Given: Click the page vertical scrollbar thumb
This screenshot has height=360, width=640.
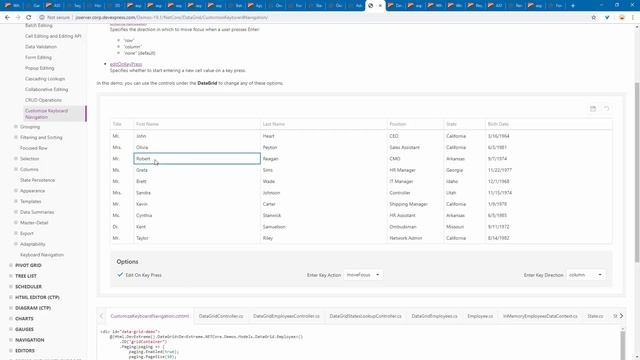Looking at the screenshot, I should [637, 171].
